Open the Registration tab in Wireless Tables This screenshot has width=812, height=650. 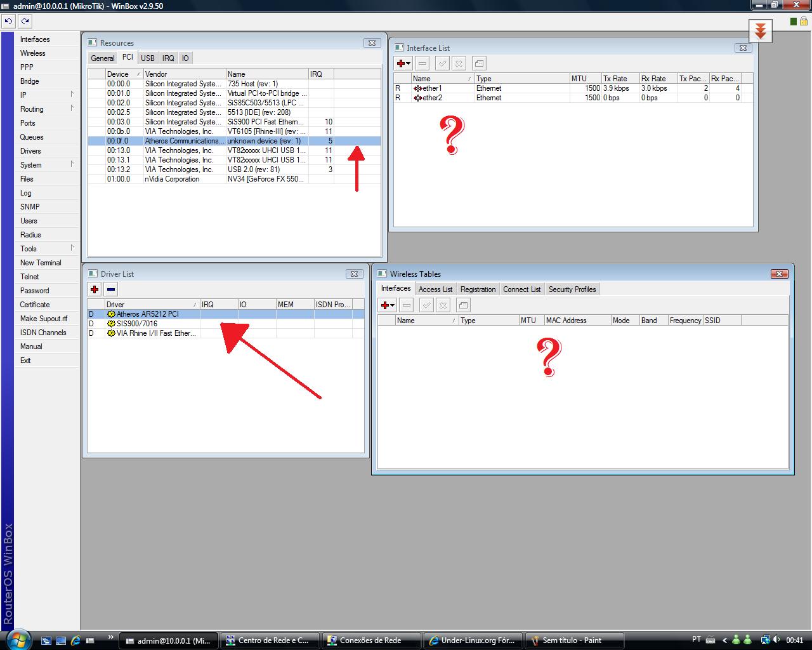pos(478,289)
